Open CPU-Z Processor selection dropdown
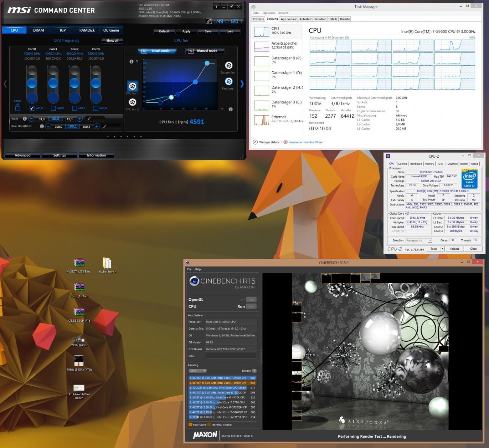The height and width of the screenshot is (448, 489). [419, 240]
